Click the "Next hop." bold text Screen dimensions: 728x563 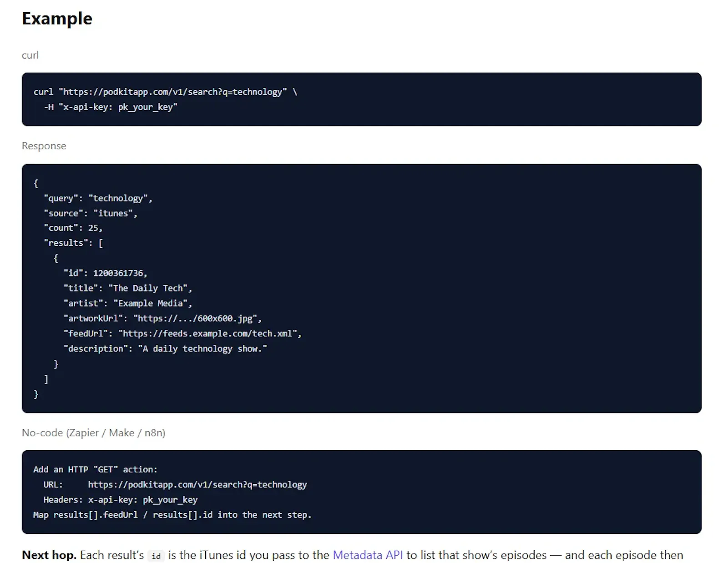(49, 555)
